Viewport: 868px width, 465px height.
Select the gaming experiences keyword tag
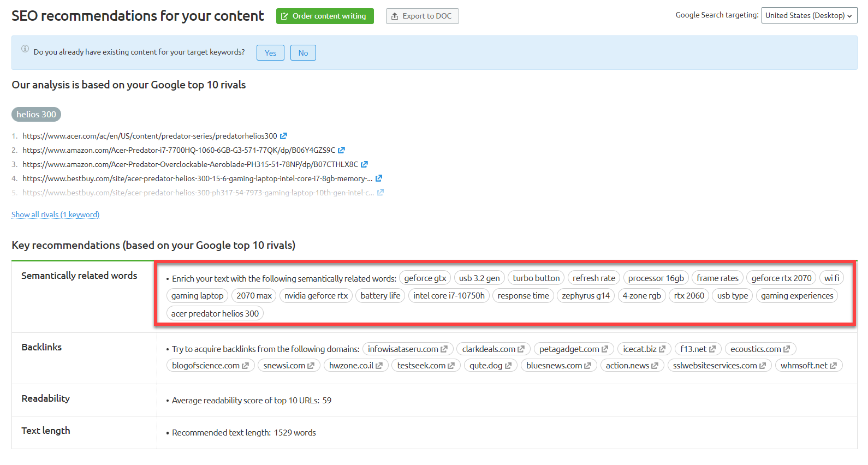click(x=797, y=296)
